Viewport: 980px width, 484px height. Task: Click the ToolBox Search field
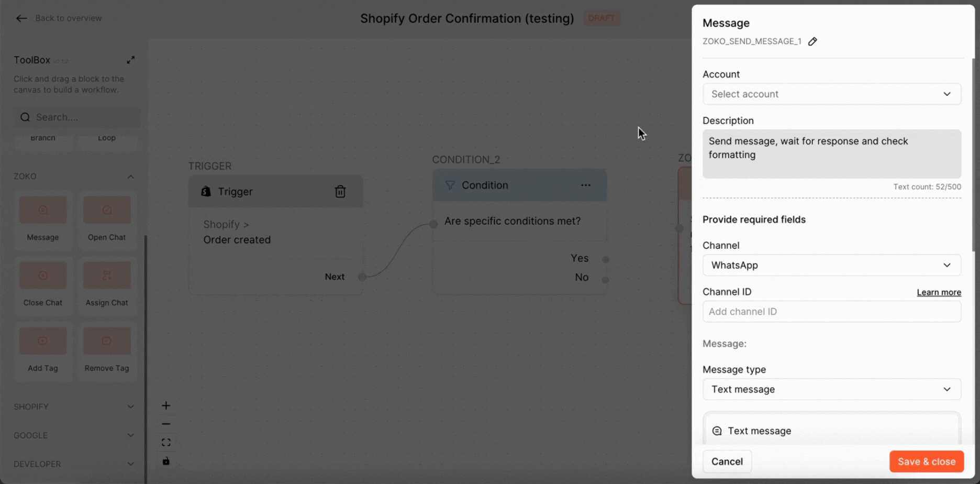click(x=77, y=117)
